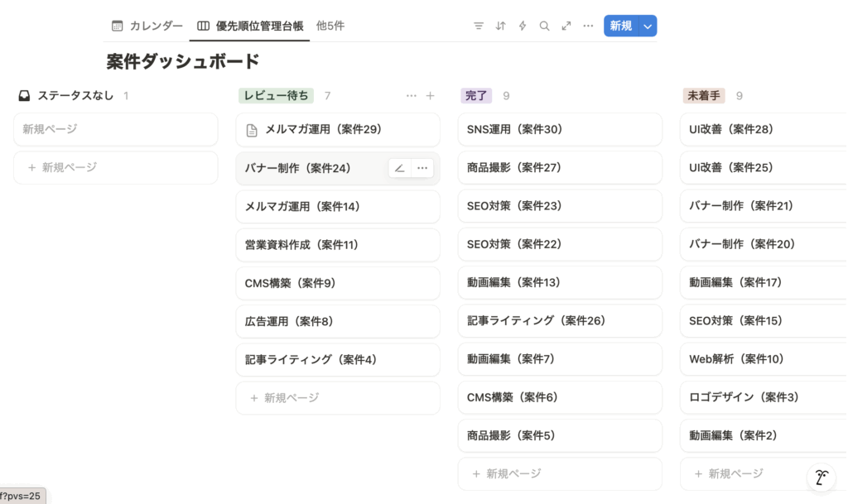Open the view's three-dot settings menu

tap(588, 26)
